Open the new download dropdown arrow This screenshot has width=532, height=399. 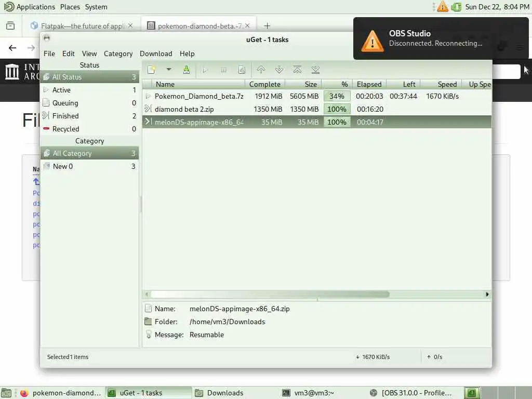coord(169,70)
